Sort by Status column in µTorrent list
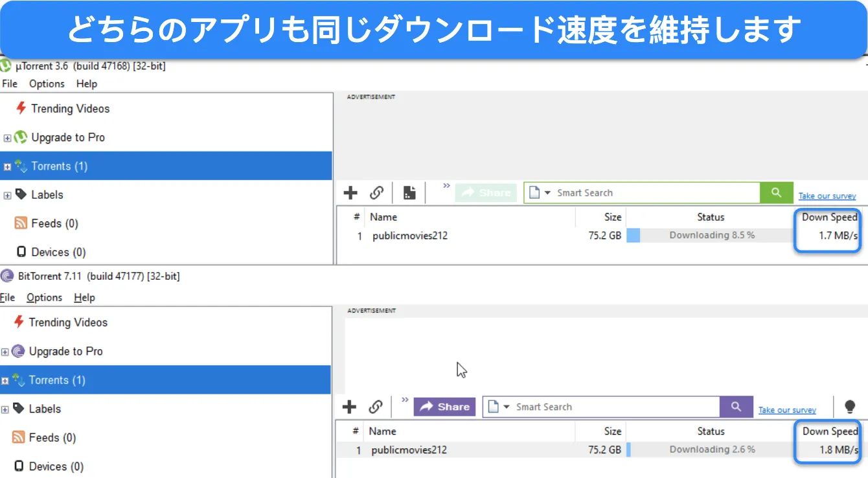Screen dimensions: 868x478 (x=711, y=217)
